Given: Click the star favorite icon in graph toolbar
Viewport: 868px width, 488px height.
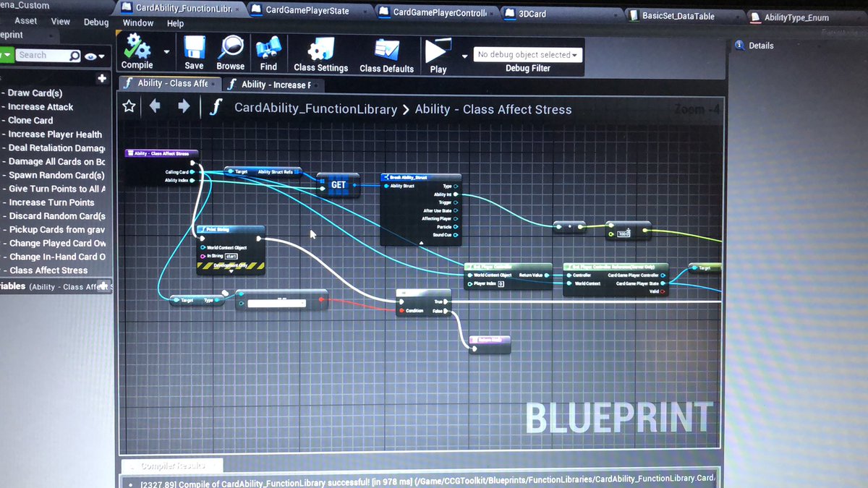Looking at the screenshot, I should pos(129,106).
